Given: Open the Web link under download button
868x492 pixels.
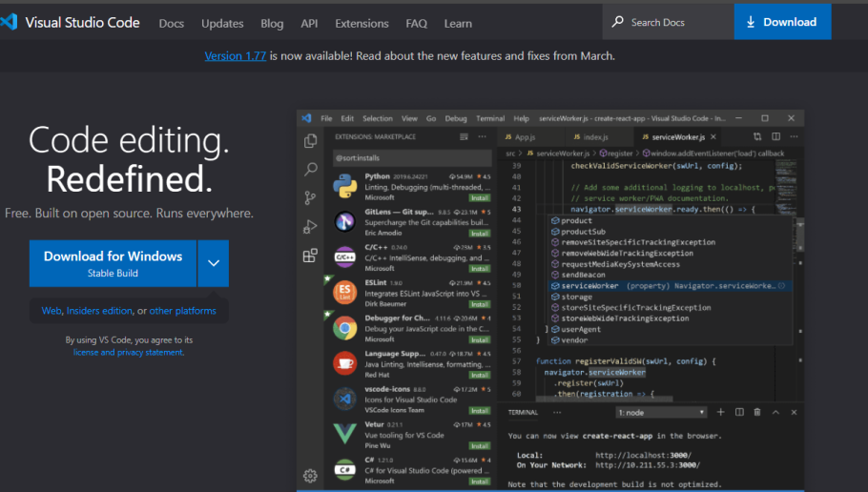Looking at the screenshot, I should [52, 311].
